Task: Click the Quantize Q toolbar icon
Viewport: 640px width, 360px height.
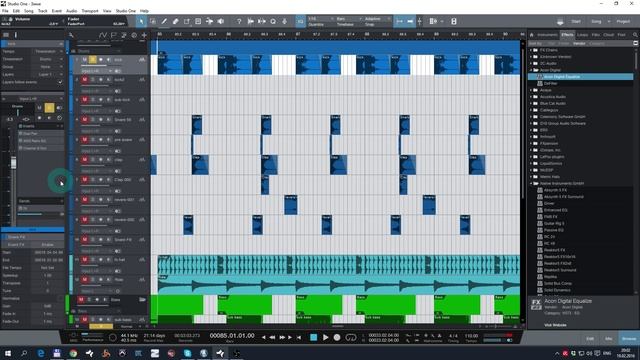Action: (x=273, y=21)
